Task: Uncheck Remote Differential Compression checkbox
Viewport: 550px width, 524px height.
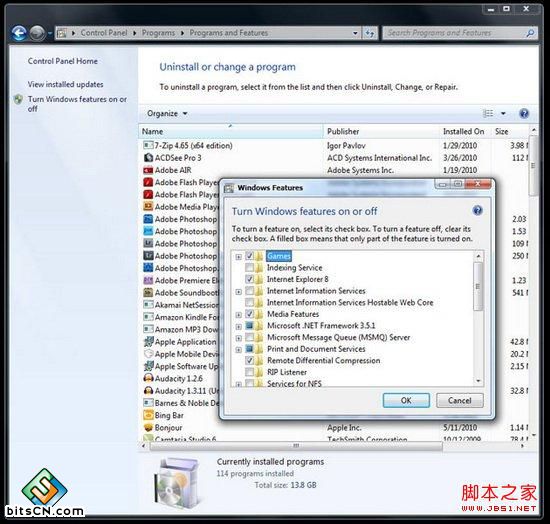Action: tap(249, 360)
